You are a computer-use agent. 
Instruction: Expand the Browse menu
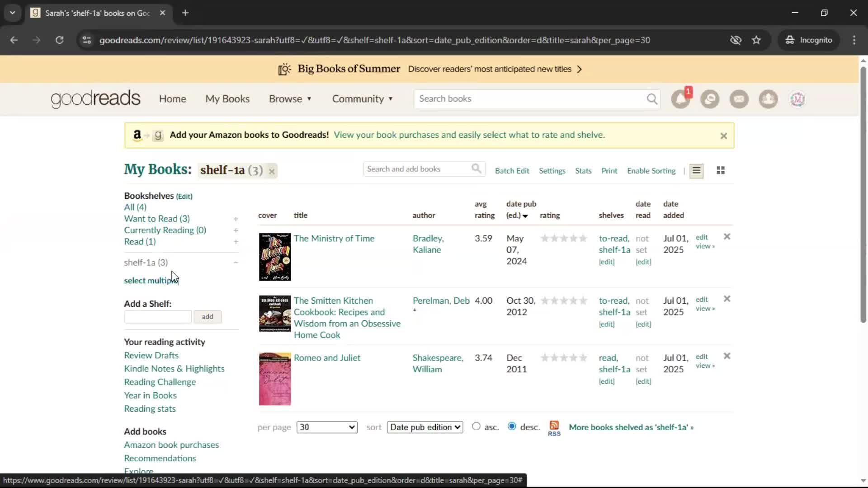[290, 99]
